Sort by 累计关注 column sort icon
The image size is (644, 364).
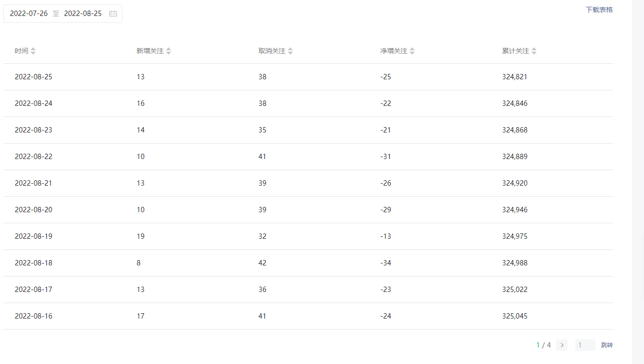pyautogui.click(x=534, y=51)
